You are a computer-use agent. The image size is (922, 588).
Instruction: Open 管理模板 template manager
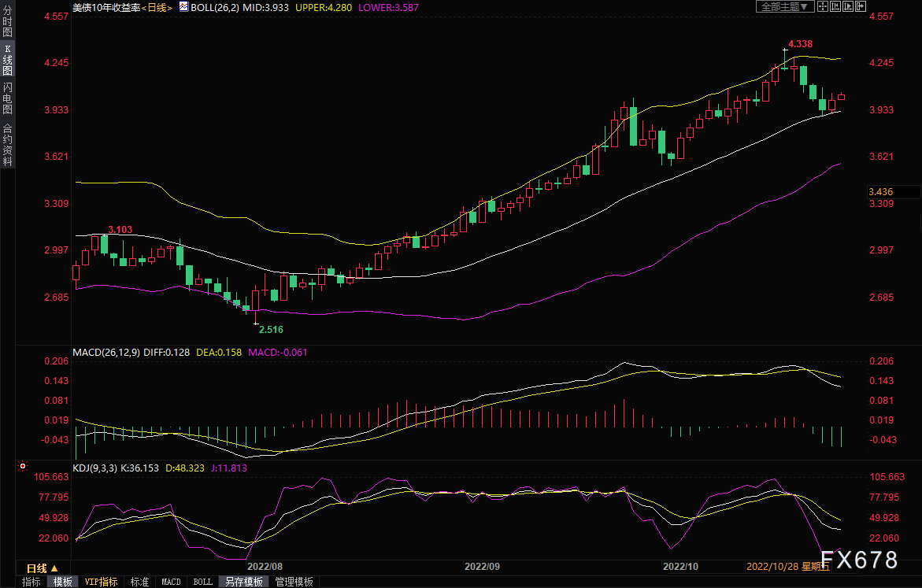(x=294, y=582)
